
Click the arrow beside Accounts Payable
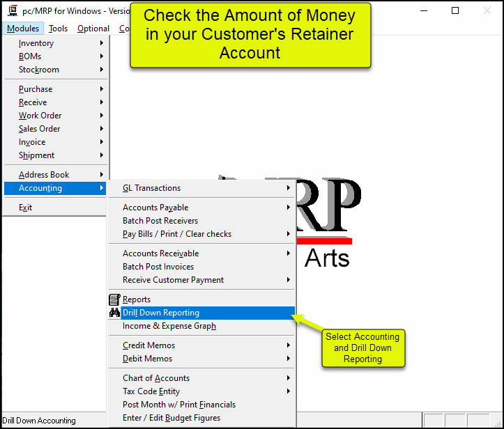[289, 207]
